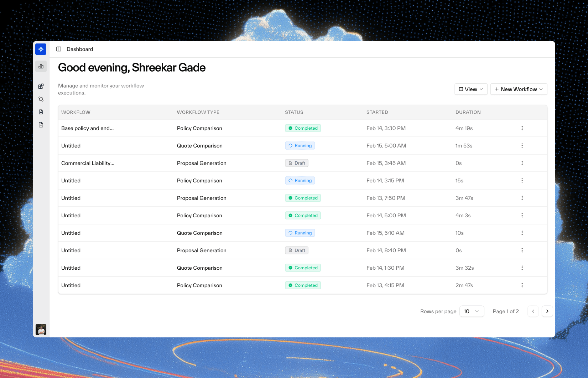Open actions menu for Feb 14, 1:30 PM row
The image size is (588, 378).
pyautogui.click(x=522, y=268)
